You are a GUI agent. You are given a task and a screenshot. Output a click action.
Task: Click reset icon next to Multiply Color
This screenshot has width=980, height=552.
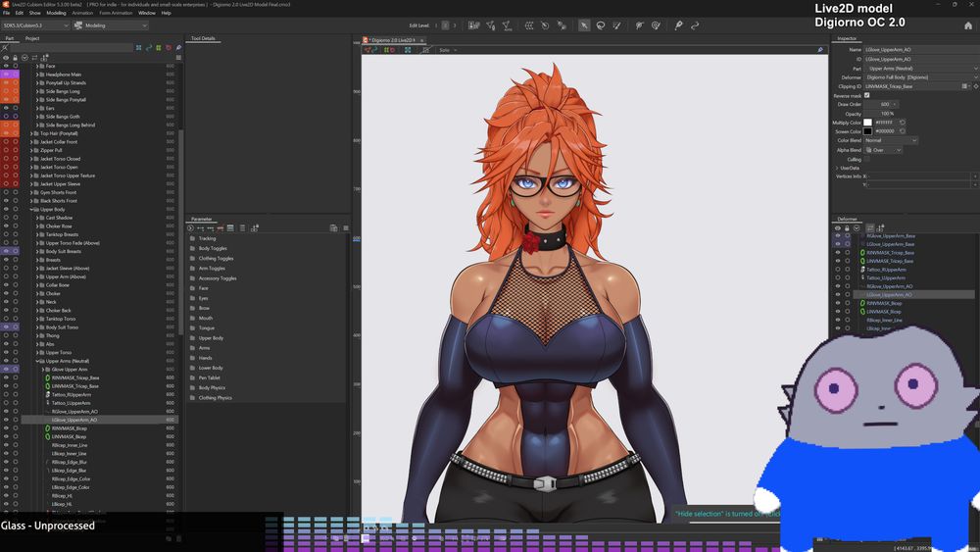[x=902, y=123]
